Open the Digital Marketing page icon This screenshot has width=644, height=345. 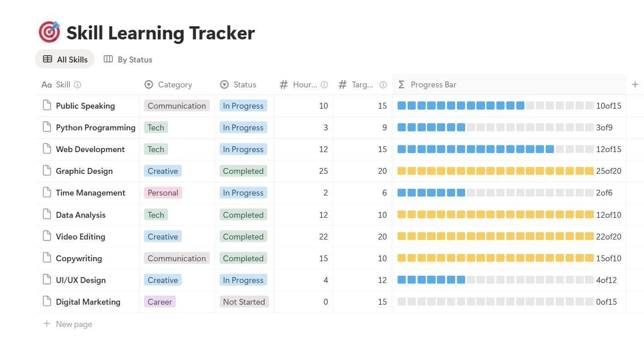tap(47, 302)
